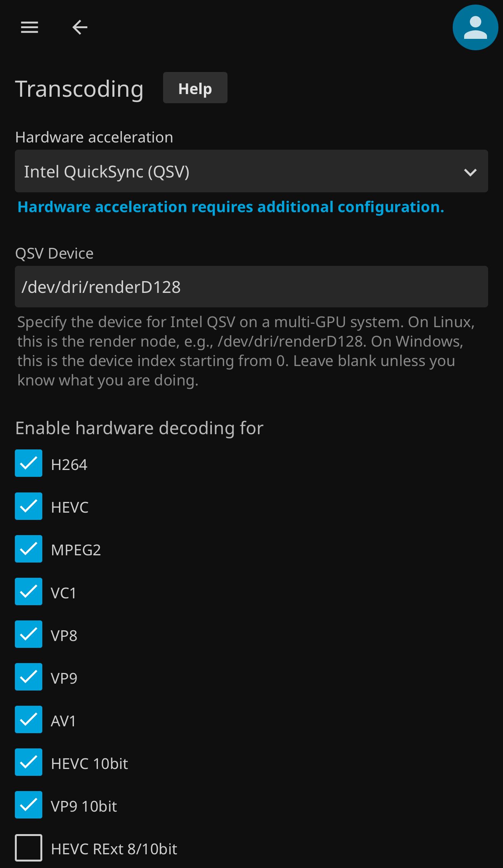Image resolution: width=503 pixels, height=868 pixels.
Task: Turn off VC1 hardware decoding
Action: point(29,591)
